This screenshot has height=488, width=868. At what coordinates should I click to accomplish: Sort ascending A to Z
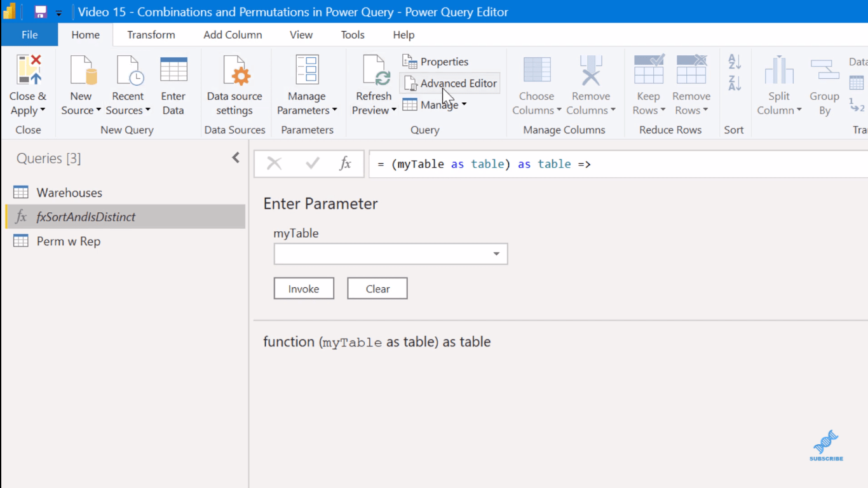(735, 62)
